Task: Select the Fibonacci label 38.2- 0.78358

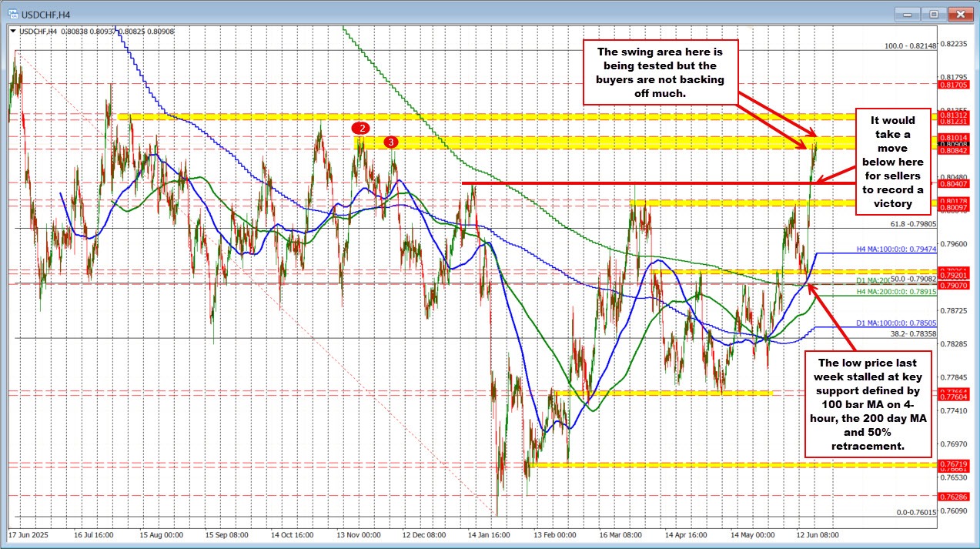Action: coord(913,333)
